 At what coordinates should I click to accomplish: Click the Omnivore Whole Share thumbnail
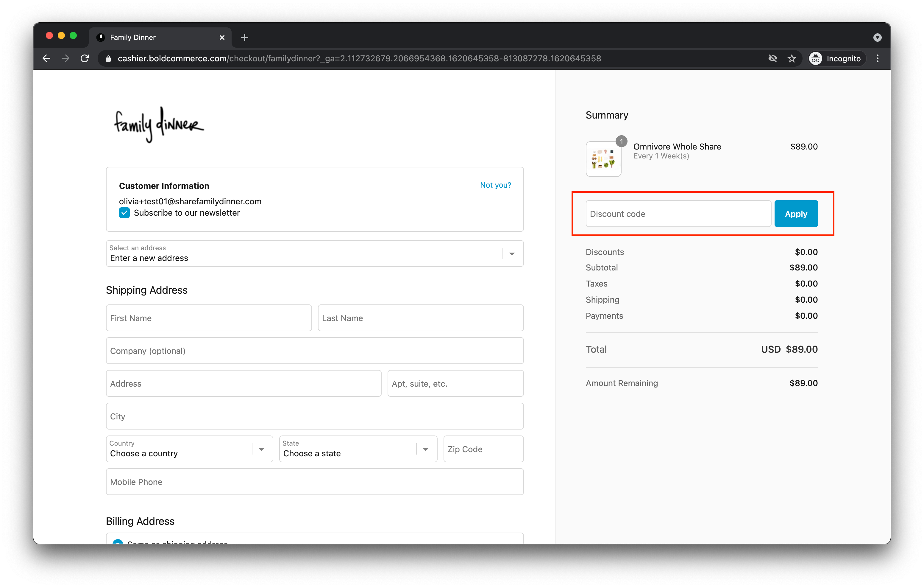(603, 159)
